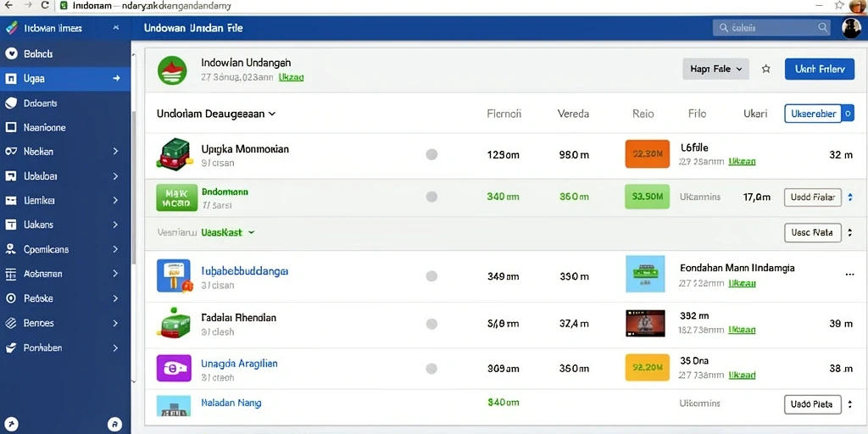
Task: Select the Cpemlcans people icon in sidebar
Action: click(10, 249)
